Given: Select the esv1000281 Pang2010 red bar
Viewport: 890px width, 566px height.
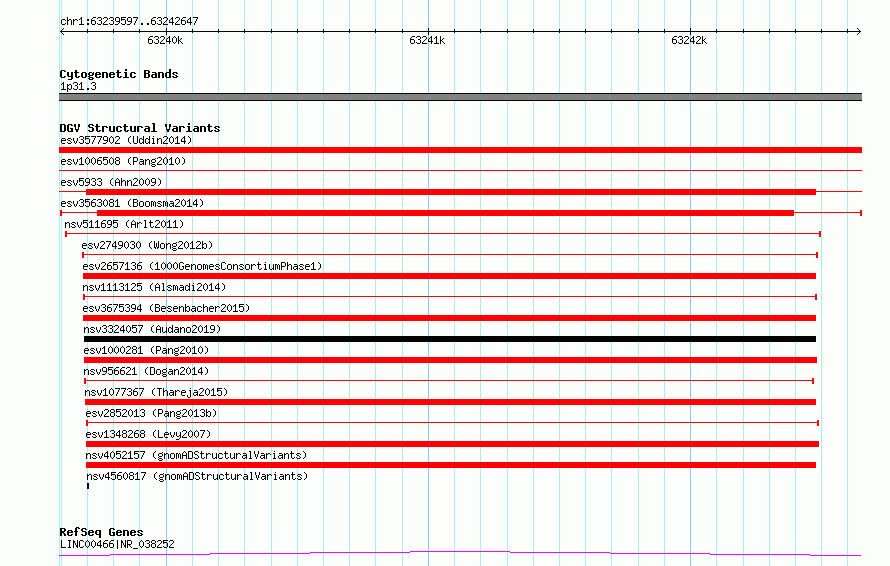Looking at the screenshot, I should coord(451,360).
